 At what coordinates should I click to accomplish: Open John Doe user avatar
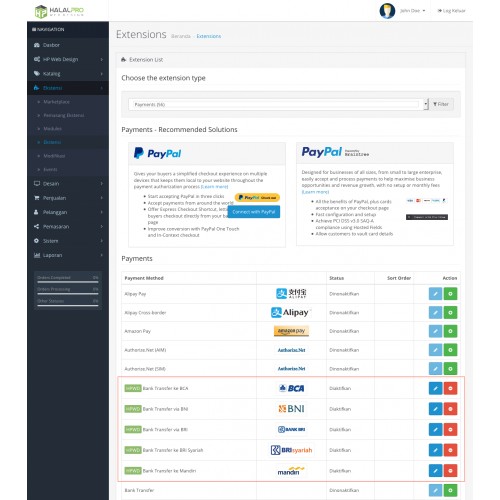coord(387,11)
